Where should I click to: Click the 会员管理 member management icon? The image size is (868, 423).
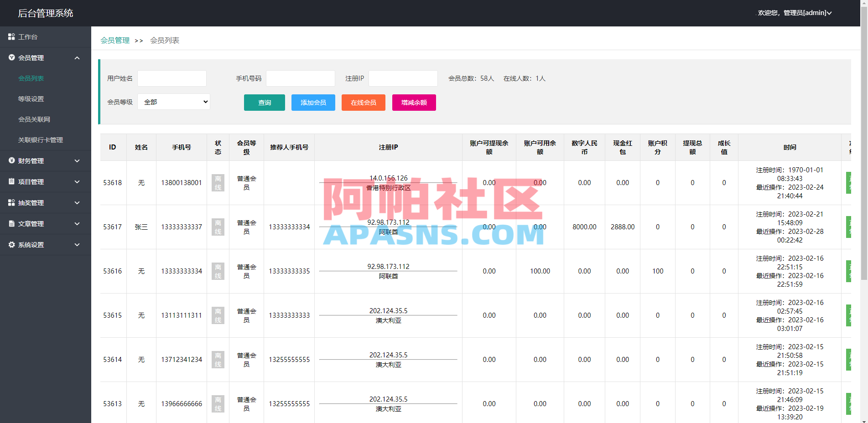(11, 58)
